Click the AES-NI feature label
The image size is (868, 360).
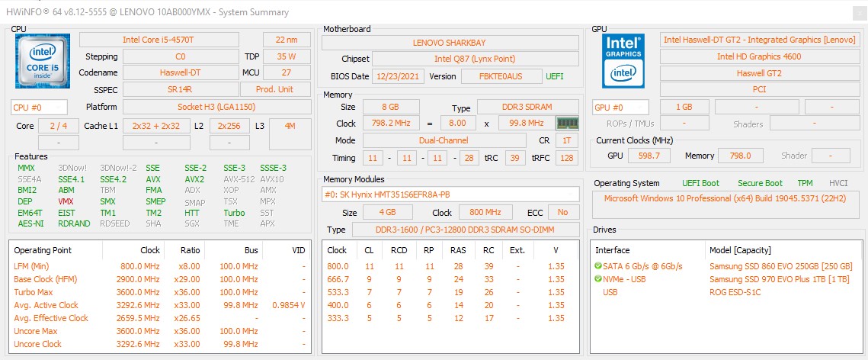pos(30,223)
